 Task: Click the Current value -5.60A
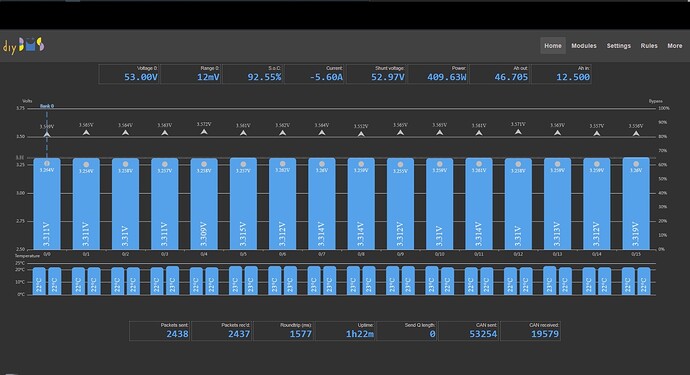click(x=327, y=77)
